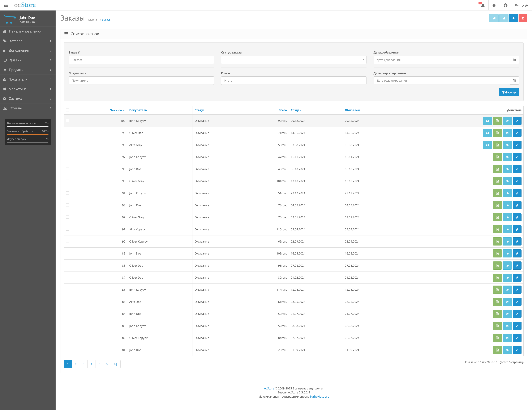Open calendar for Дата добавления
532x410 pixels.
(514, 60)
